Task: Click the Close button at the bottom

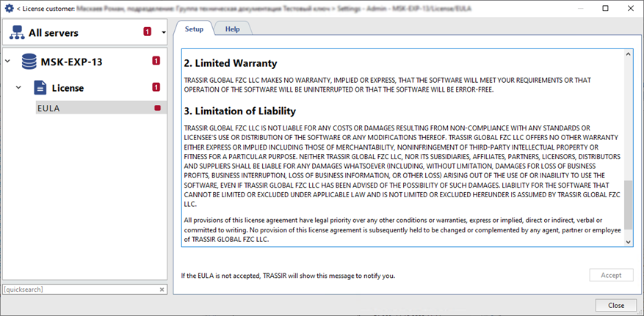Action: (x=615, y=305)
